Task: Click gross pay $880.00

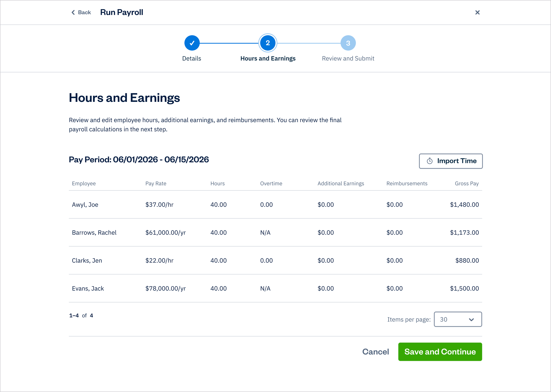Action: click(467, 260)
